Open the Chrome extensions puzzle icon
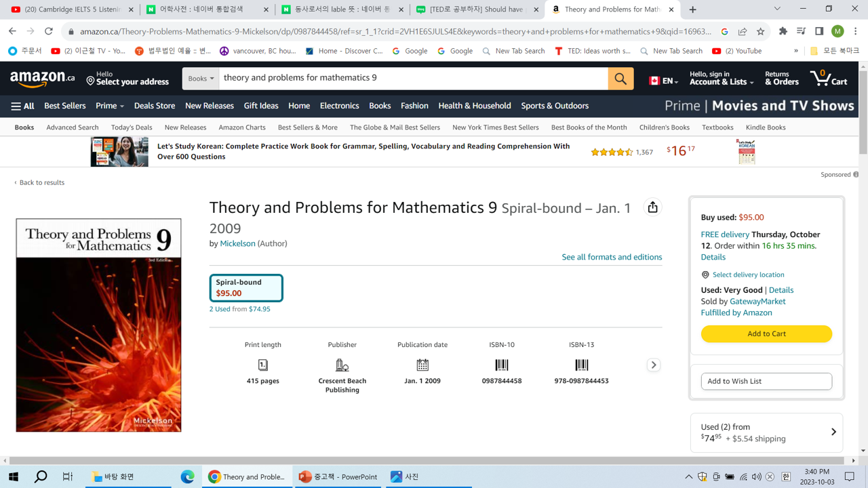Screen dimensions: 868x488 [783, 31]
